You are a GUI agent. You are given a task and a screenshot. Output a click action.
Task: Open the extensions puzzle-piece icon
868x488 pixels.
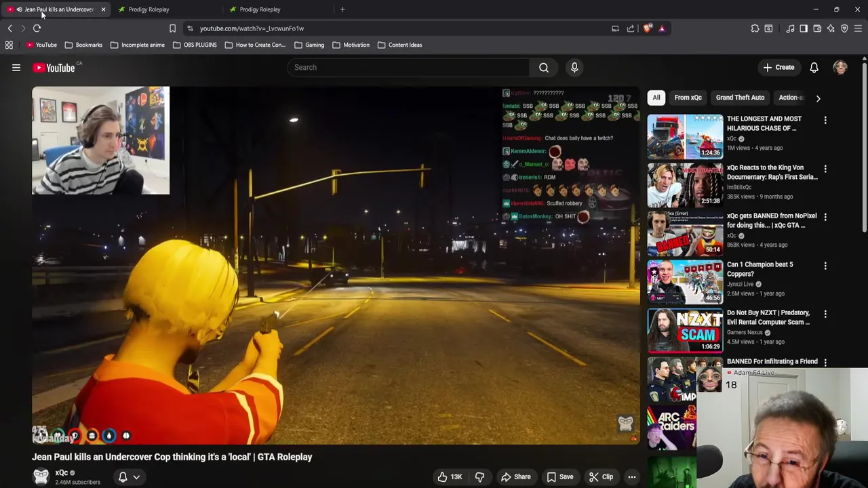[755, 28]
